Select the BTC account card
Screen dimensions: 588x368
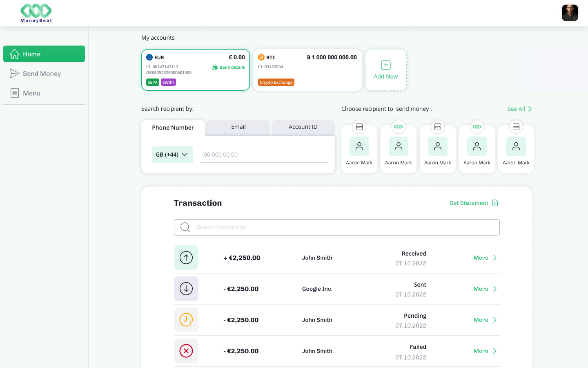click(307, 70)
